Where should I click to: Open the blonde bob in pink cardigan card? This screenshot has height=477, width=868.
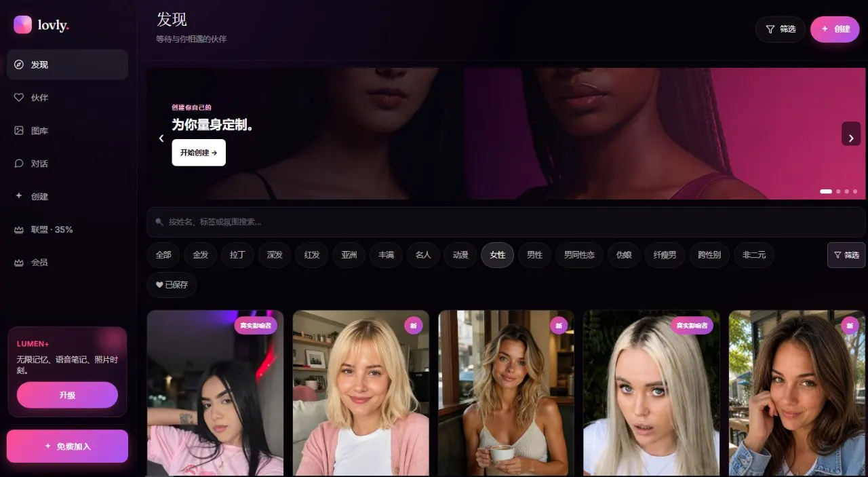point(361,394)
